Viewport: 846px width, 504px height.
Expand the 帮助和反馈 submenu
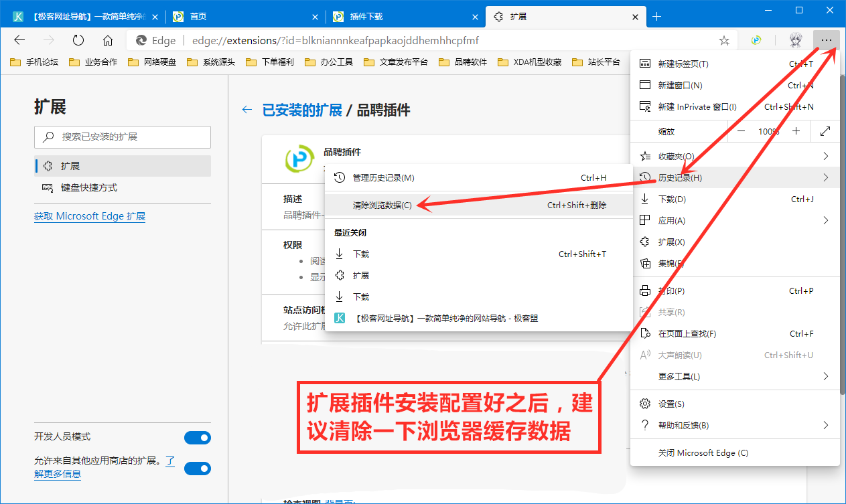click(x=825, y=424)
